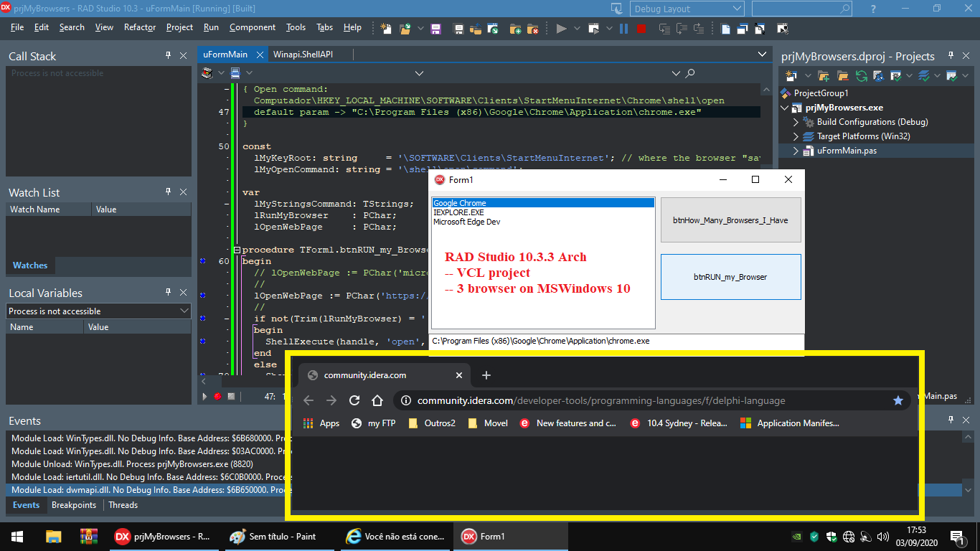Click the Add file to project icon

tap(515, 29)
